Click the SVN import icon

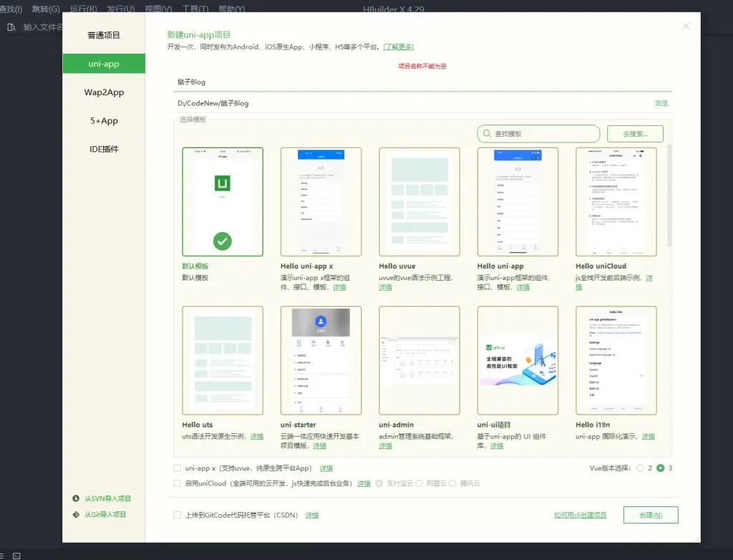[x=76, y=498]
